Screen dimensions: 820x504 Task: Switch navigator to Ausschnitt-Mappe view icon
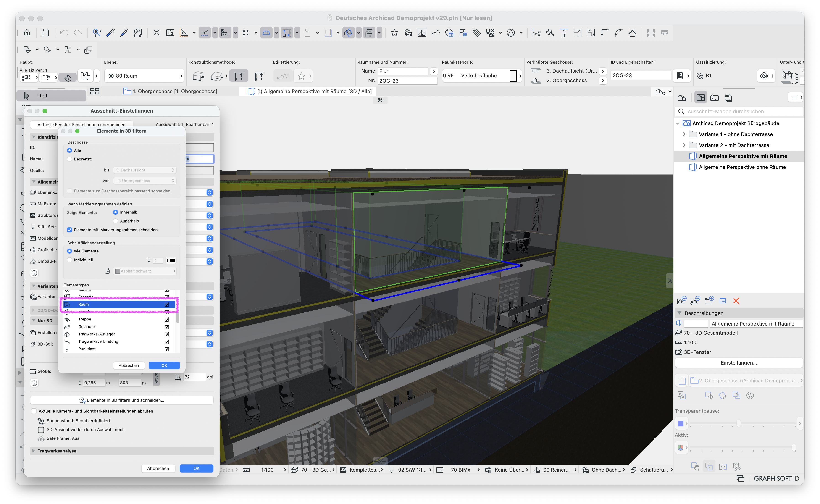(x=701, y=98)
